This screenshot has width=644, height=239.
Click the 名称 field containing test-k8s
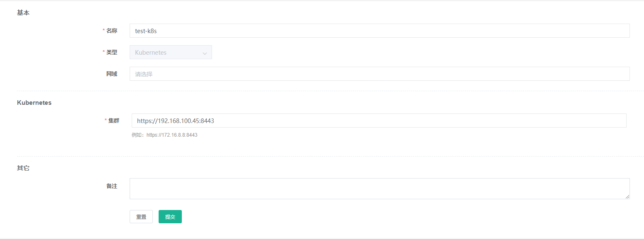point(379,31)
